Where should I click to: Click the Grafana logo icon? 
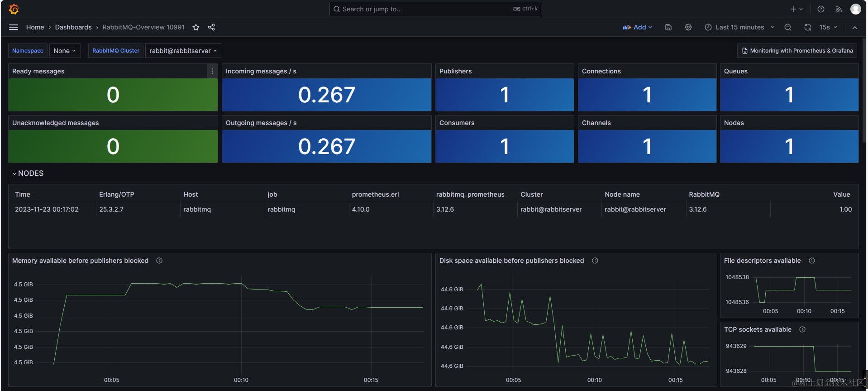point(14,9)
